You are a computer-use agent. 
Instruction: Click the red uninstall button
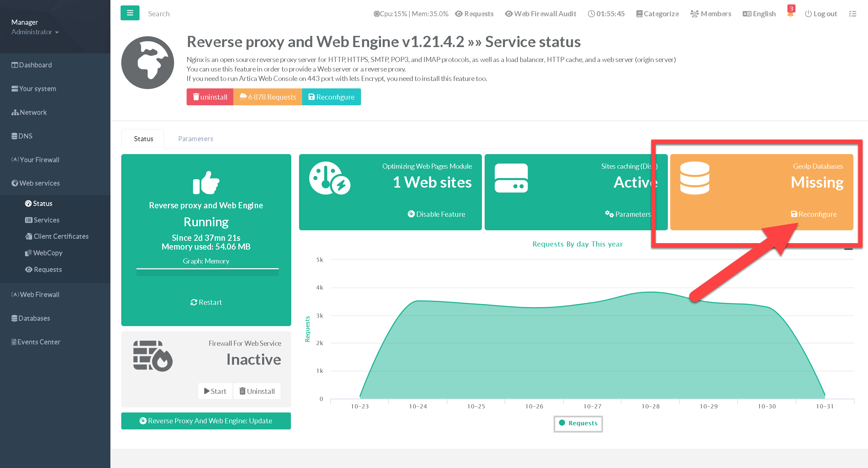pyautogui.click(x=210, y=97)
